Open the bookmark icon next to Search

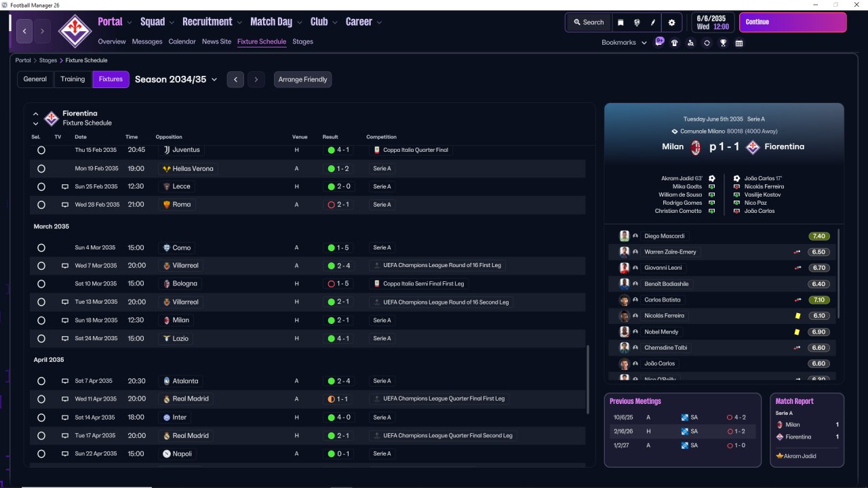[620, 22]
